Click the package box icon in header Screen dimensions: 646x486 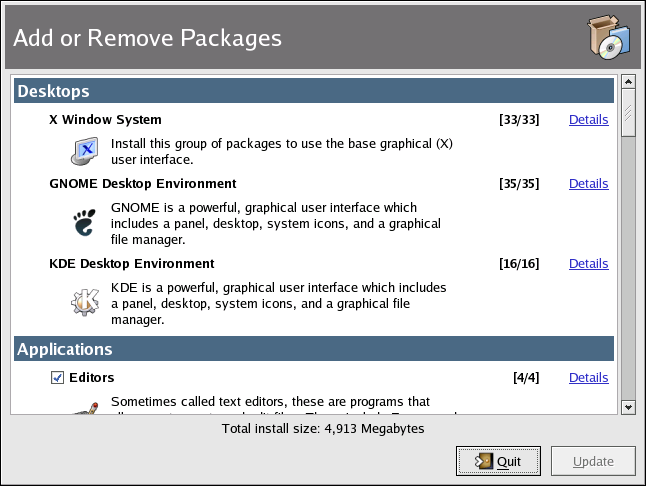[x=609, y=39]
